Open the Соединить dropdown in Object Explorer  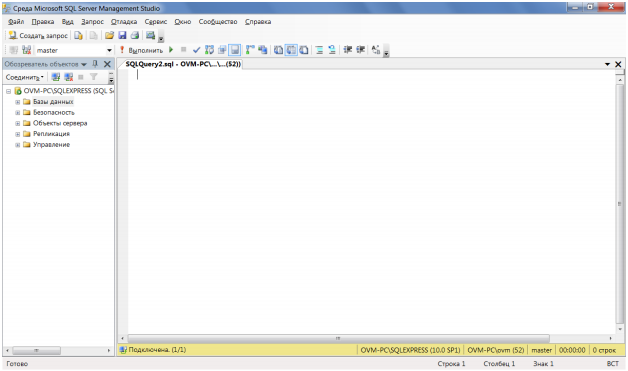(24, 77)
